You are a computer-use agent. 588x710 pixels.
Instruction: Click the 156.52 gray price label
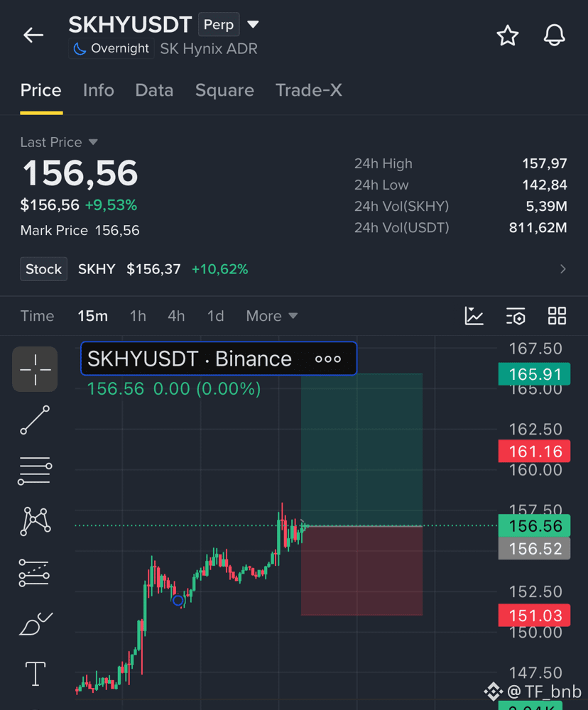(x=534, y=548)
